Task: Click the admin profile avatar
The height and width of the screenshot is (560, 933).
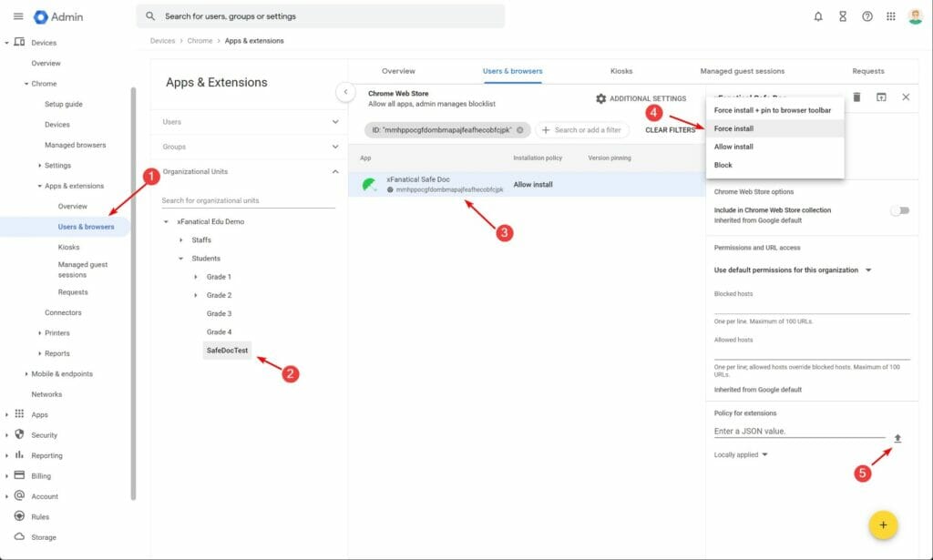Action: click(x=915, y=15)
